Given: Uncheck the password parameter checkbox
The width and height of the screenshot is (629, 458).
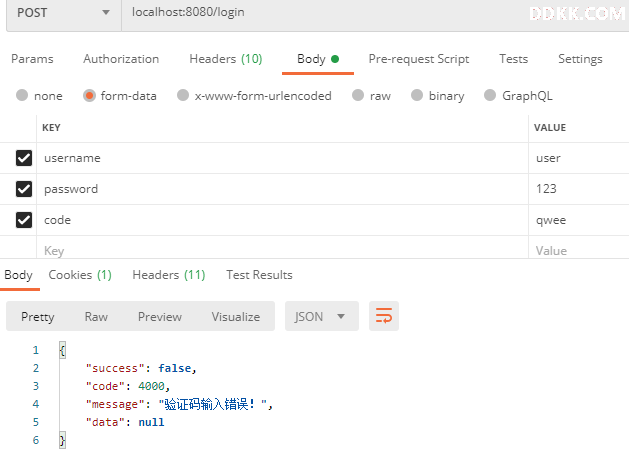Looking at the screenshot, I should [x=24, y=189].
